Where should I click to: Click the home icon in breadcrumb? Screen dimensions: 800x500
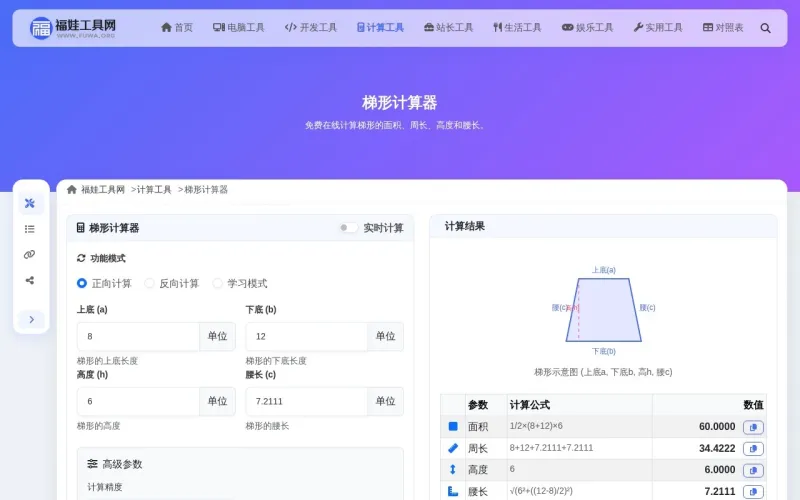[72, 190]
